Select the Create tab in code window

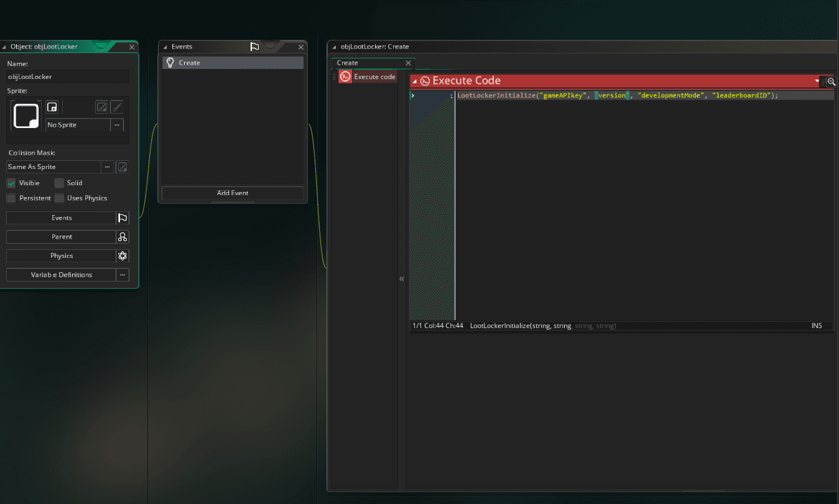(348, 63)
